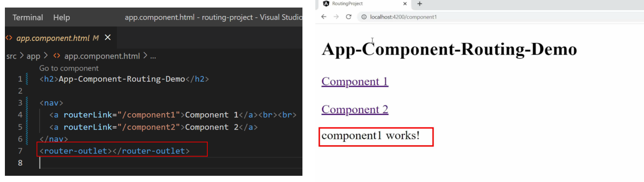Click the app breadcrumb folder segment
This screenshot has height=182, width=644.
click(x=33, y=56)
